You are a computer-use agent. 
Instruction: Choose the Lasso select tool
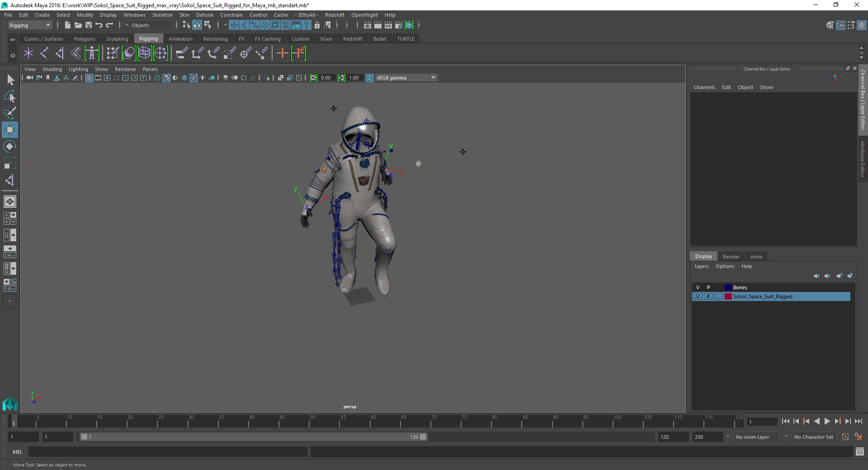[x=10, y=96]
